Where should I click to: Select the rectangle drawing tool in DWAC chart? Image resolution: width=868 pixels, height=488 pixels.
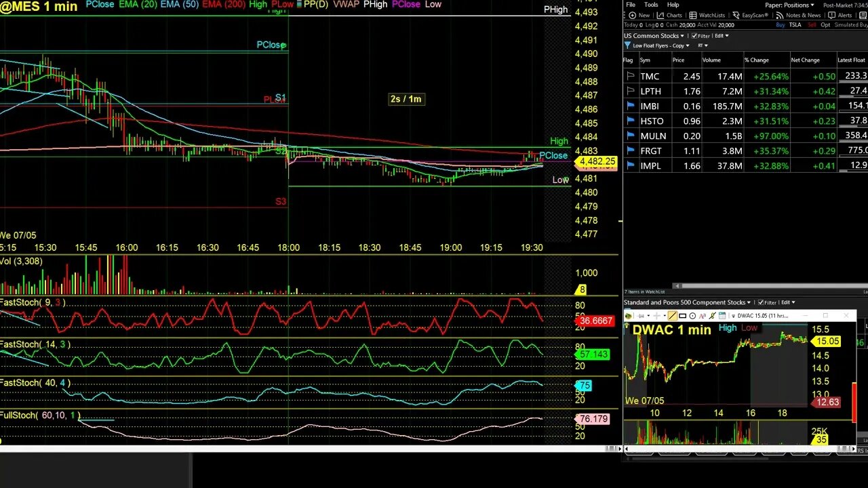[682, 316]
